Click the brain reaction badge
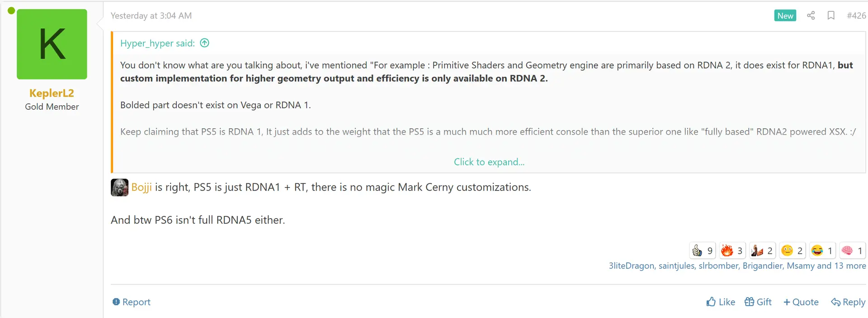The height and width of the screenshot is (318, 868). point(852,251)
